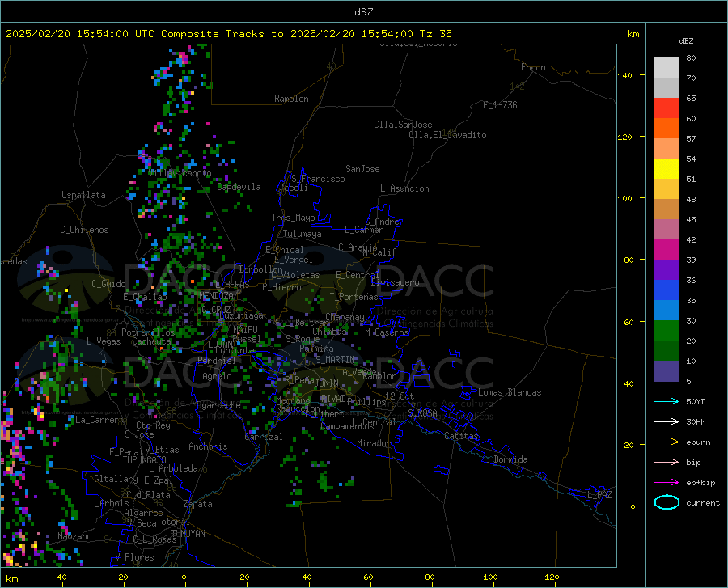Click the 'dBZ' title at the top center

click(x=363, y=12)
